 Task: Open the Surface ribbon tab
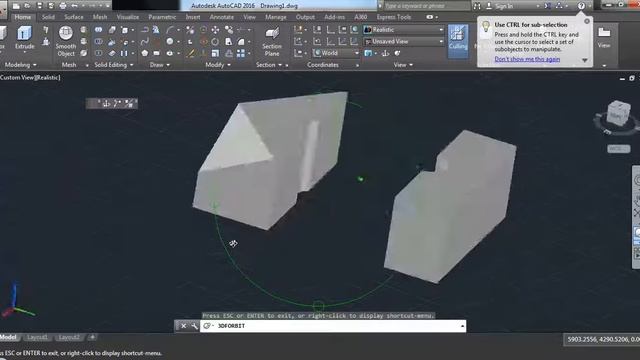coord(74,17)
